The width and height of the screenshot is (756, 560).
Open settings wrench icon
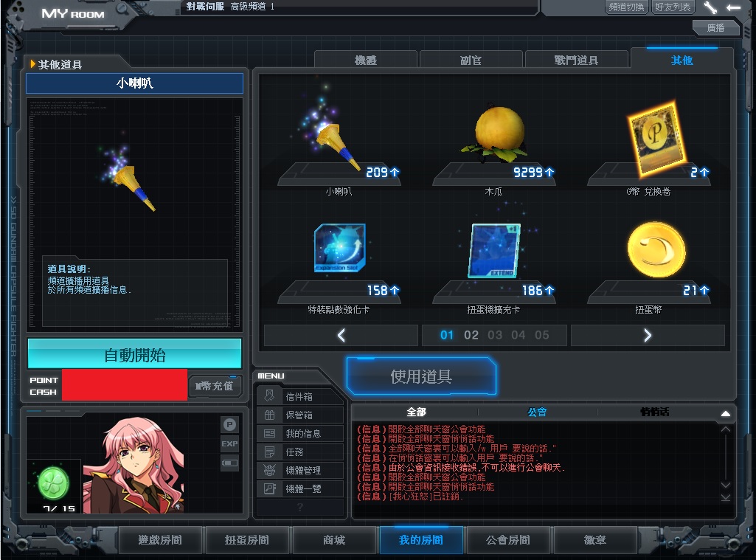point(710,7)
